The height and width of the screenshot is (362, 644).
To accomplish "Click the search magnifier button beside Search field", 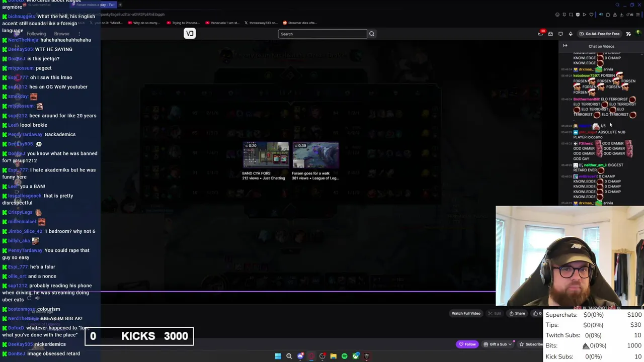I will (372, 34).
